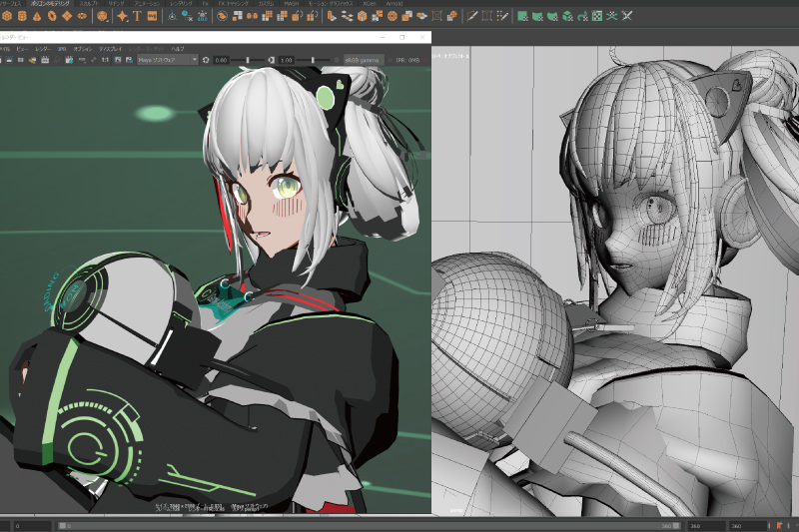The image size is (799, 532).
Task: Switch to the XGen shelf tab
Action: (370, 3)
